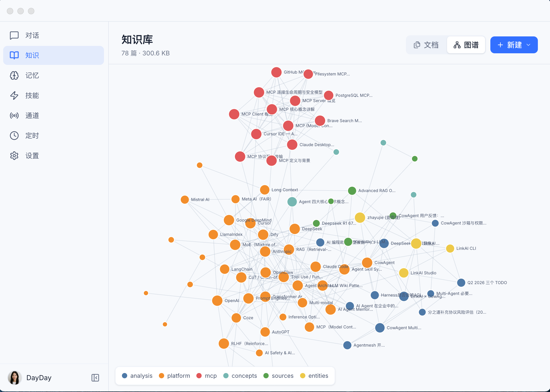Switch to the 文档 documents view
The height and width of the screenshot is (392, 550).
[x=426, y=45]
